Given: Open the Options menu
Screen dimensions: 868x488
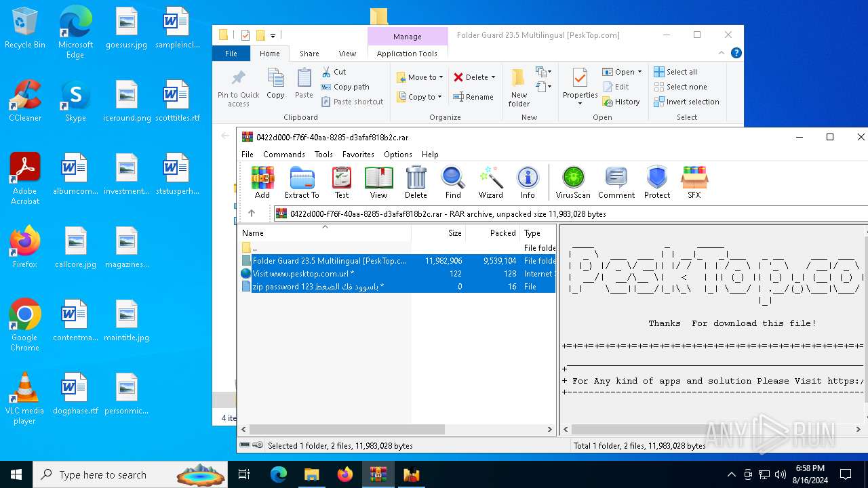Looking at the screenshot, I should point(398,154).
